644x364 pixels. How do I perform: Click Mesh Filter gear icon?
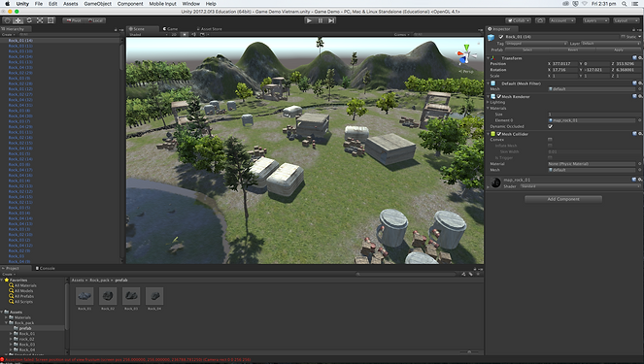pyautogui.click(x=640, y=83)
